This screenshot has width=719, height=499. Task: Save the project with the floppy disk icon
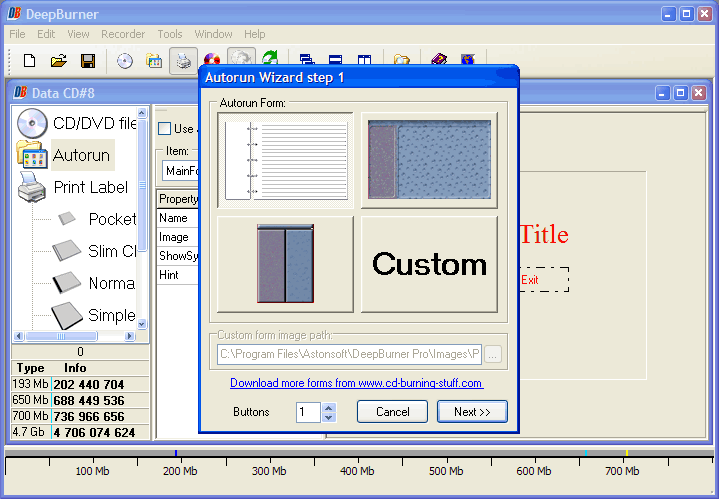click(87, 61)
